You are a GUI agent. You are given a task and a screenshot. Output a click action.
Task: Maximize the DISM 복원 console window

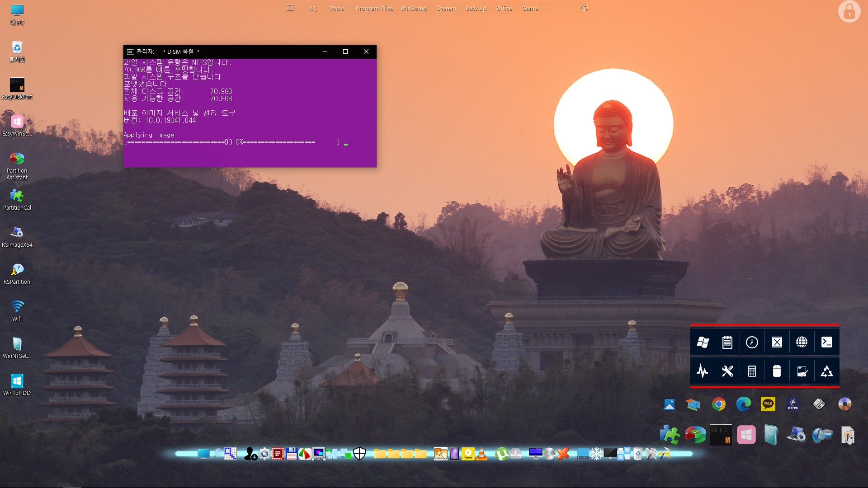pos(345,52)
